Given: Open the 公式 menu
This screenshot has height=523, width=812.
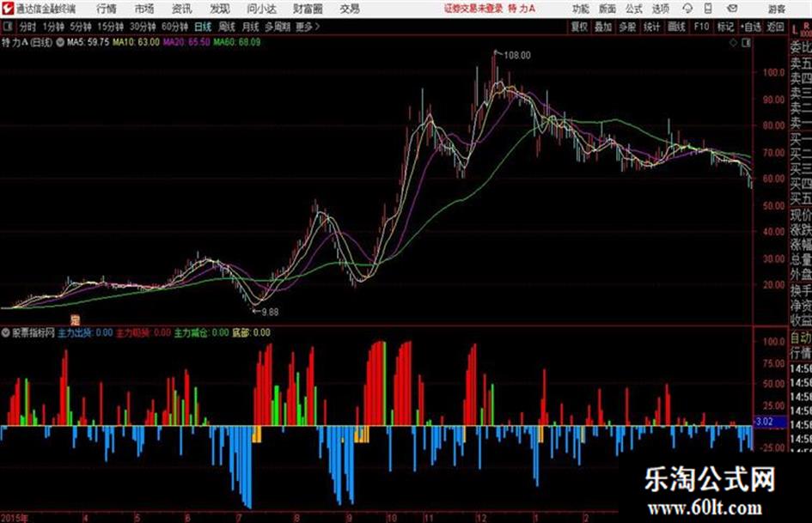Looking at the screenshot, I should (634, 9).
